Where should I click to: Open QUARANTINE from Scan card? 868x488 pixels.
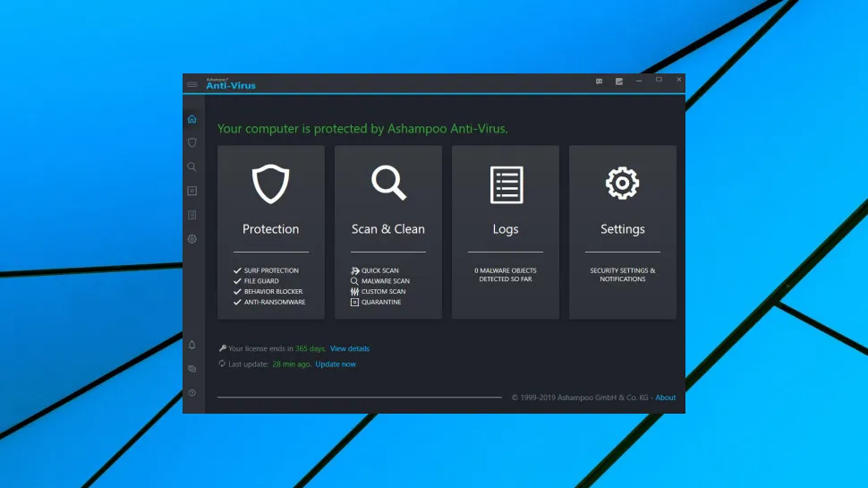click(x=381, y=303)
